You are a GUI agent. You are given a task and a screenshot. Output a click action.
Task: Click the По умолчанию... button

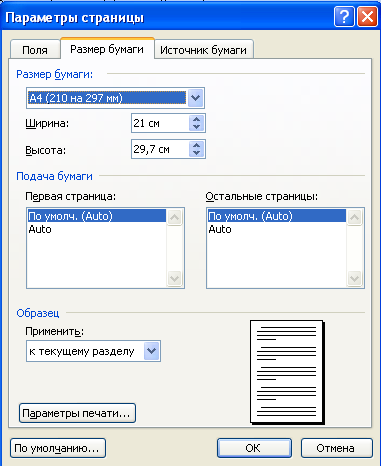coord(58,448)
